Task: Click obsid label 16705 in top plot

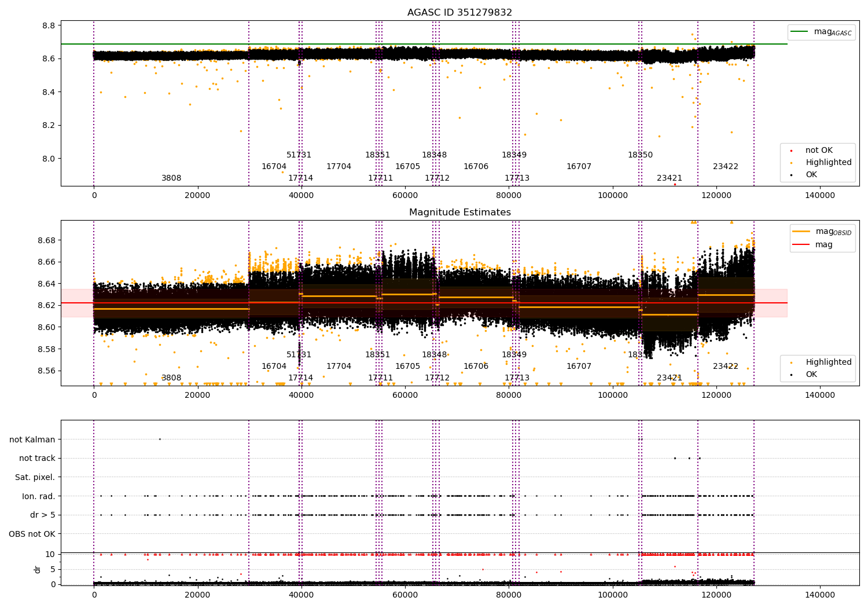Action: tap(408, 167)
